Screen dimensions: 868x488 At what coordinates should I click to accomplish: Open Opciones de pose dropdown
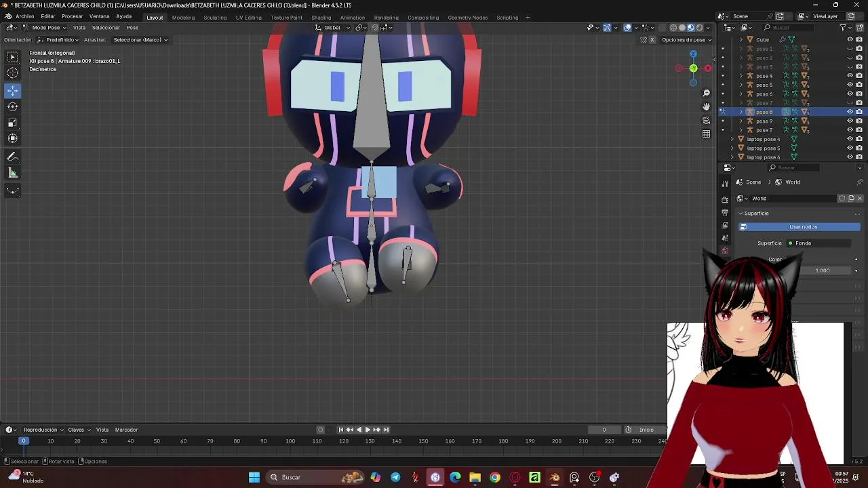[x=686, y=40]
